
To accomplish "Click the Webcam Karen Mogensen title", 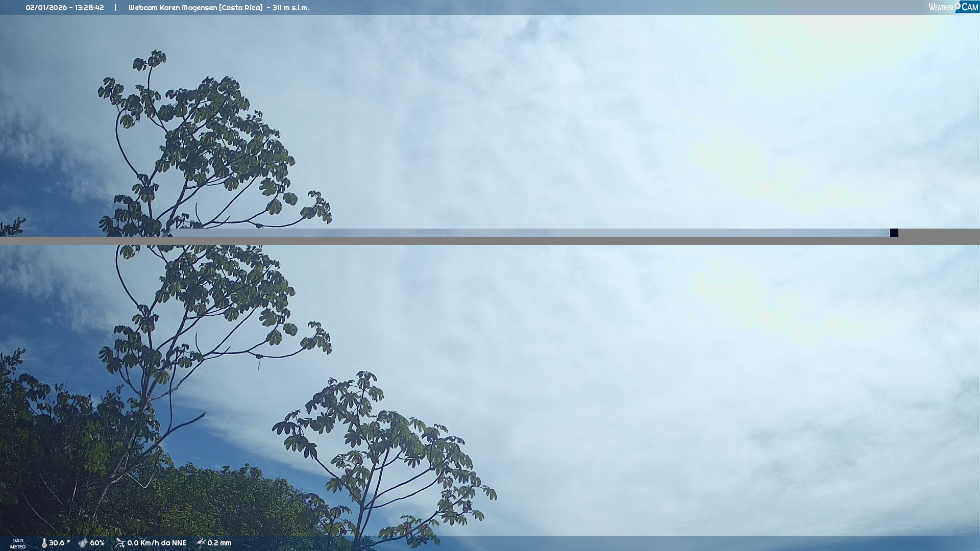I will coord(173,8).
